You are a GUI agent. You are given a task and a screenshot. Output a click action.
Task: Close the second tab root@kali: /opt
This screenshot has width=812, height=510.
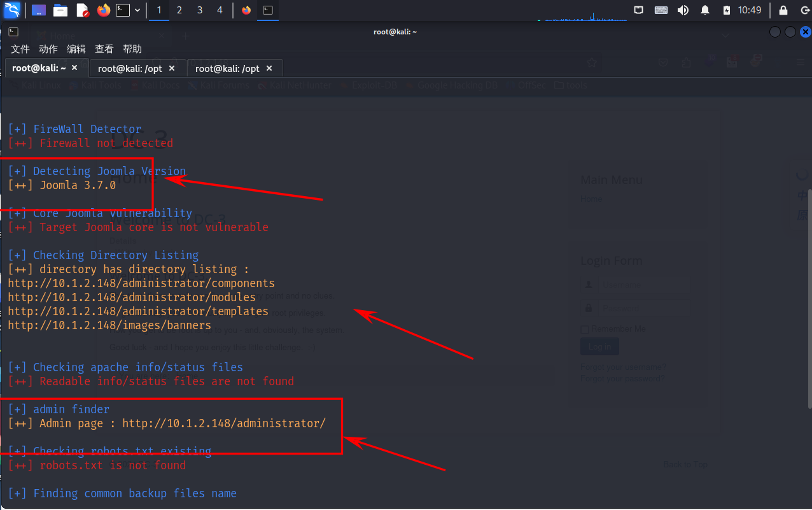coord(171,67)
